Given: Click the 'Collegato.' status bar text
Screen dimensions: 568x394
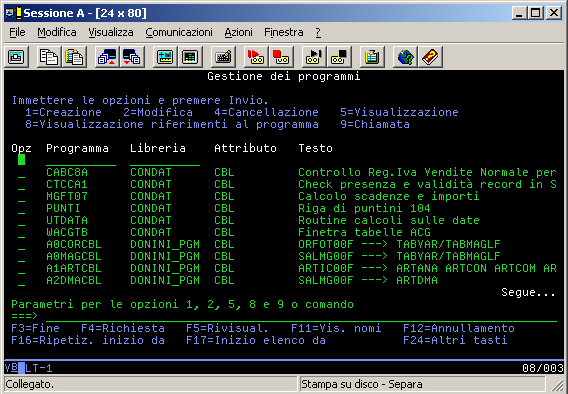Looking at the screenshot, I should pos(29,384).
